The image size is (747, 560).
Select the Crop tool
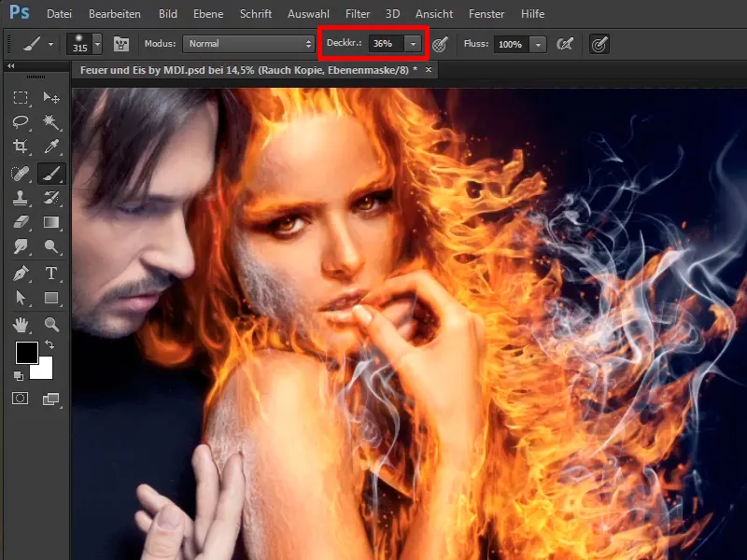pos(21,147)
